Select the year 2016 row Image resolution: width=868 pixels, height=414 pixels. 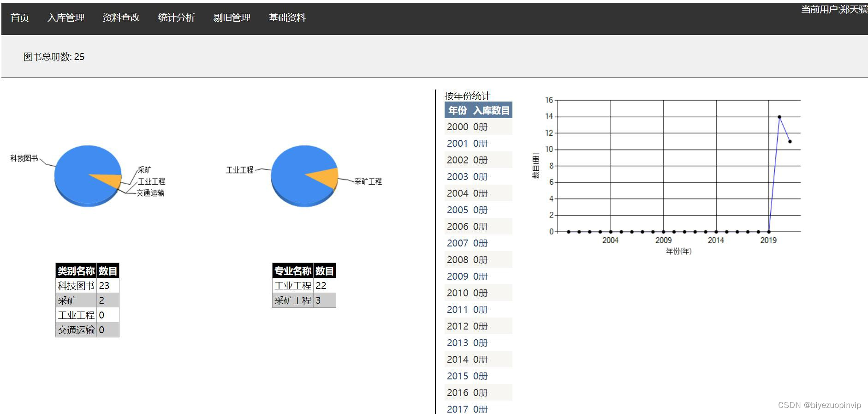[x=478, y=393]
